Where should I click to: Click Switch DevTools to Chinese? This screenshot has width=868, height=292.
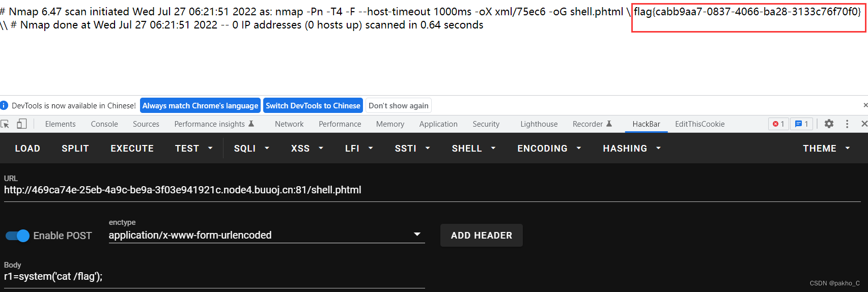[x=313, y=105]
